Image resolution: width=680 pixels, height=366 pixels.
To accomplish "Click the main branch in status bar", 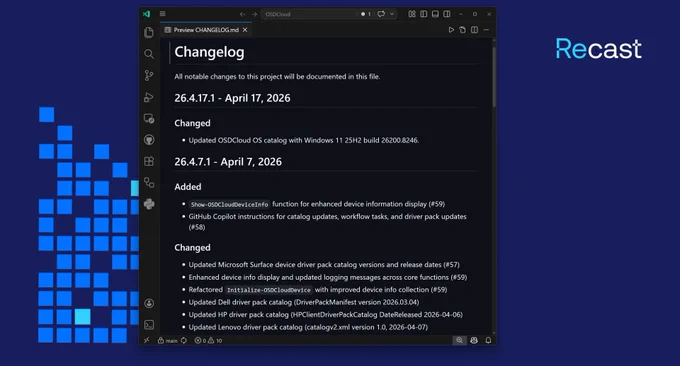I will pyautogui.click(x=168, y=340).
